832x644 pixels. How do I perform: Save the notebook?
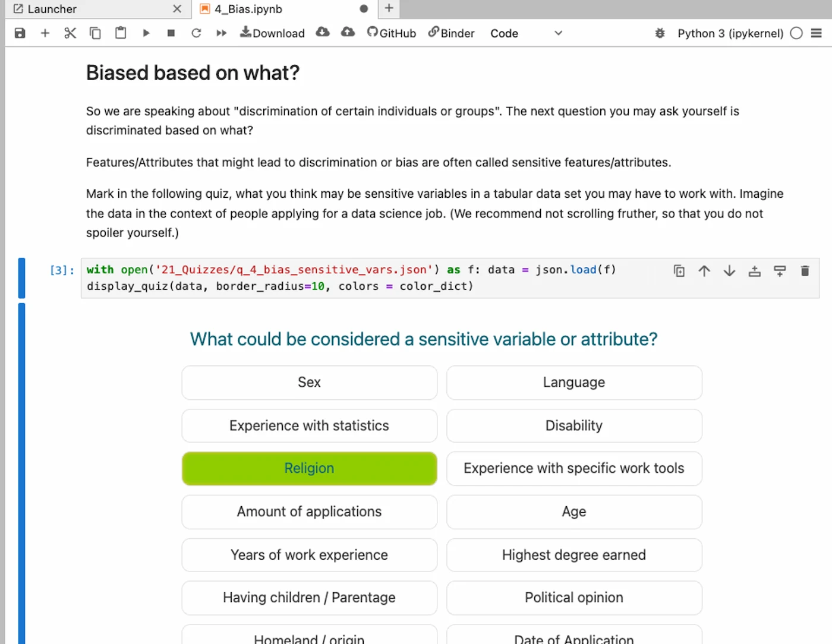(20, 33)
